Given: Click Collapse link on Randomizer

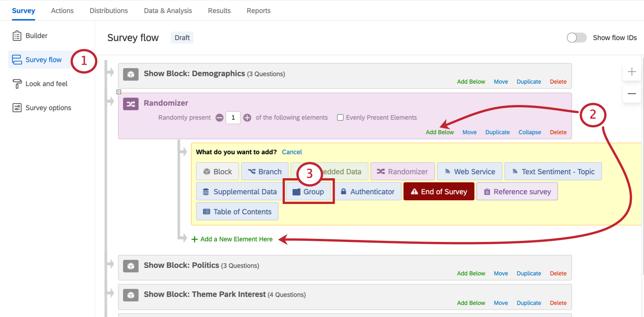Looking at the screenshot, I should (x=530, y=132).
